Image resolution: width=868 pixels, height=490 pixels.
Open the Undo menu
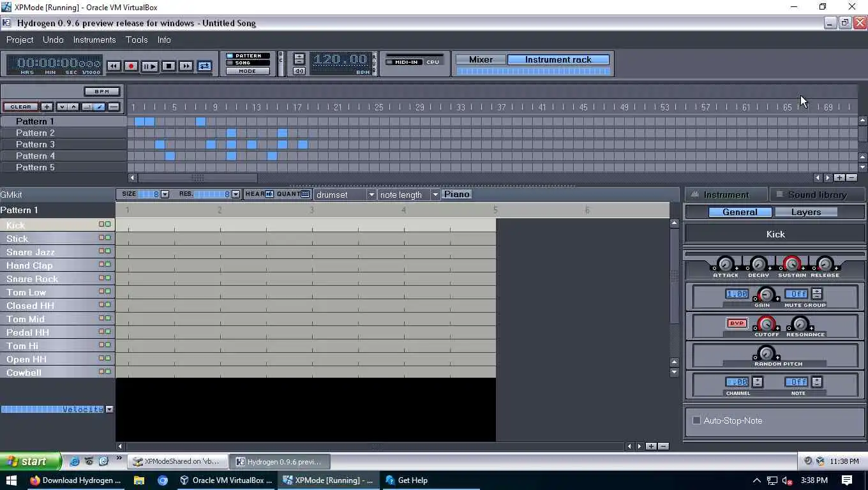pyautogui.click(x=53, y=40)
